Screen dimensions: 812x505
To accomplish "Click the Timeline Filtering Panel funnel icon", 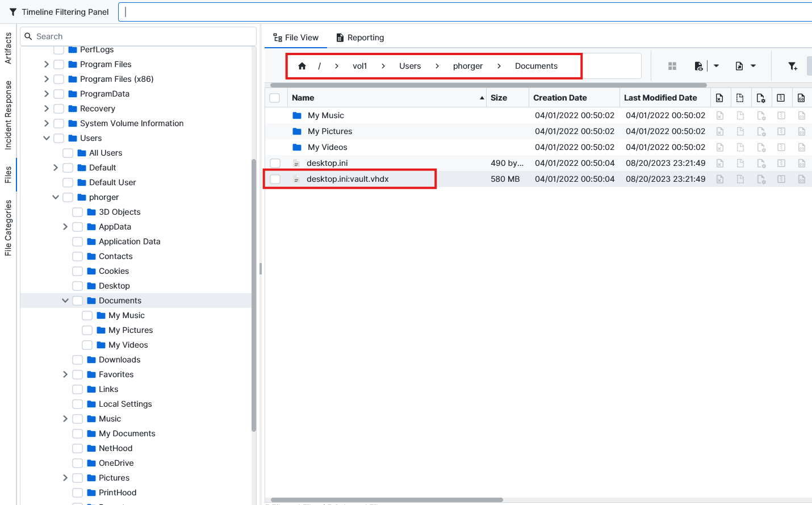I will click(x=12, y=12).
